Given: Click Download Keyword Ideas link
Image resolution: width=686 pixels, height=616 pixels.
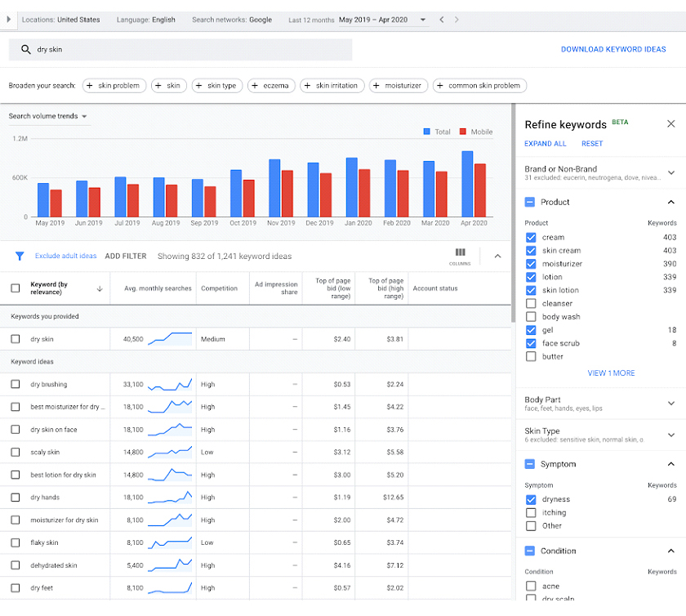Looking at the screenshot, I should tap(613, 50).
